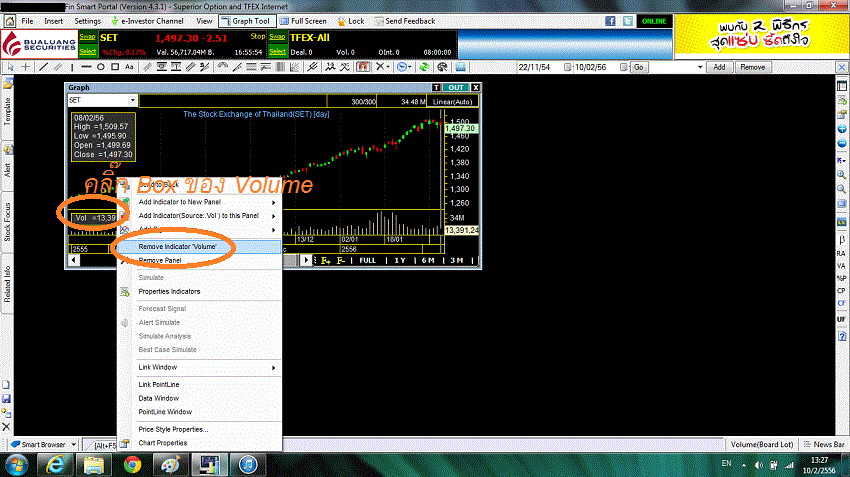850x477 pixels.
Task: Click the Add button
Action: (x=719, y=67)
